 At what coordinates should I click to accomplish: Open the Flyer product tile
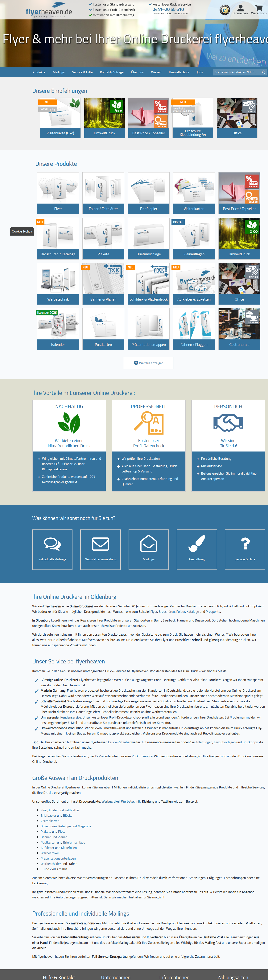pyautogui.click(x=58, y=193)
